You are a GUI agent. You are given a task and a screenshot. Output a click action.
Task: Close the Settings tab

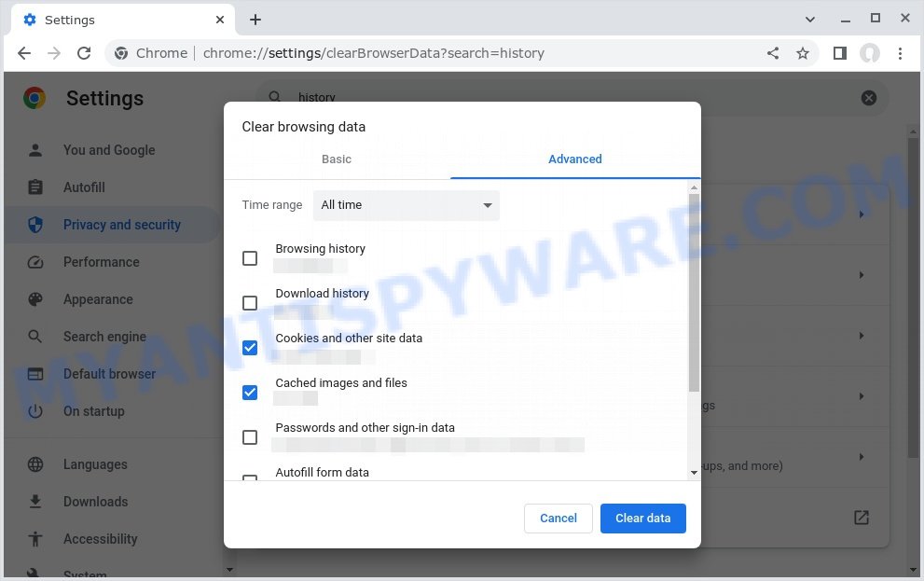coord(220,20)
